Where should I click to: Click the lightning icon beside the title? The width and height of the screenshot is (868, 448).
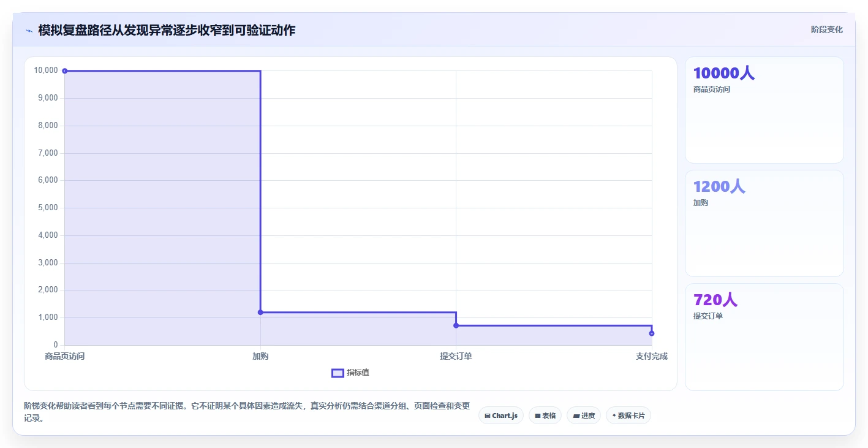coord(29,31)
